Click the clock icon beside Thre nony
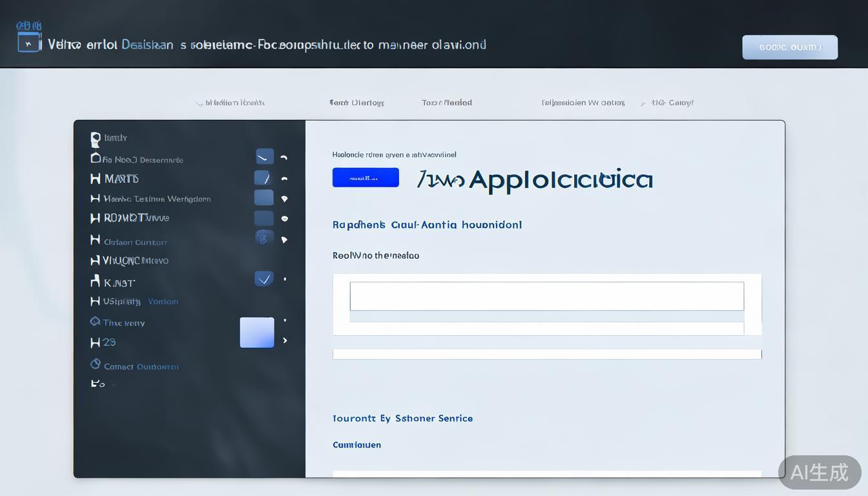868x496 pixels. (95, 322)
